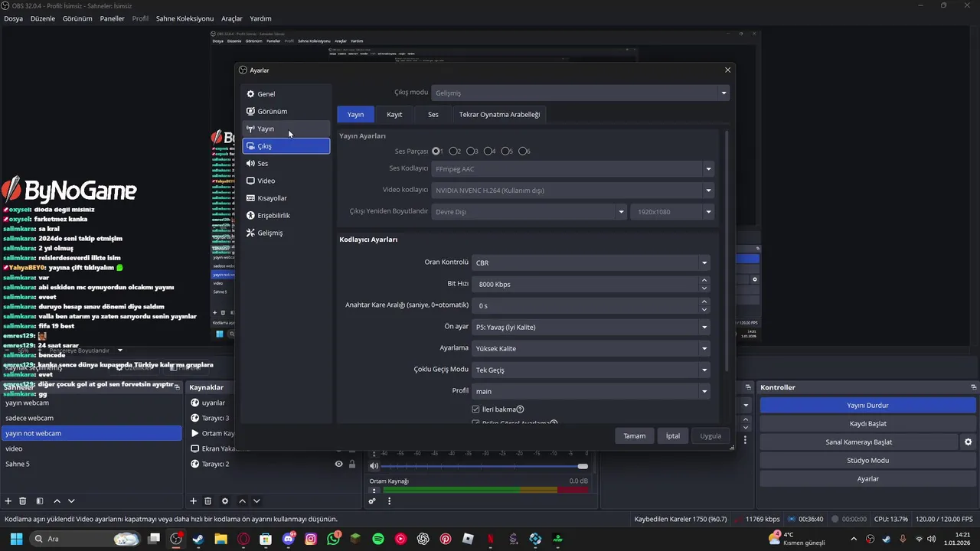Screen dimensions: 980x551
Task: Open Çoklu Geçiş Modu dropdown
Action: point(591,370)
